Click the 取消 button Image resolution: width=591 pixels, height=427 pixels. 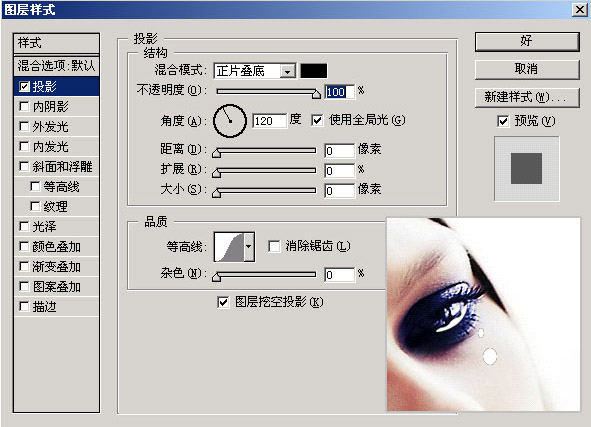point(527,69)
